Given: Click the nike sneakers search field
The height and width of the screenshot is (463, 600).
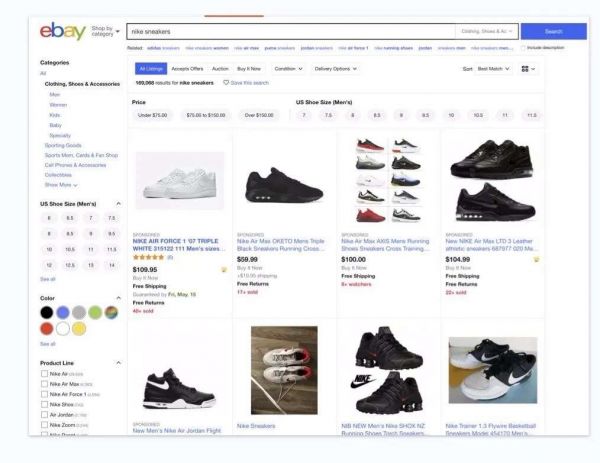Looking at the screenshot, I should click(x=291, y=31).
